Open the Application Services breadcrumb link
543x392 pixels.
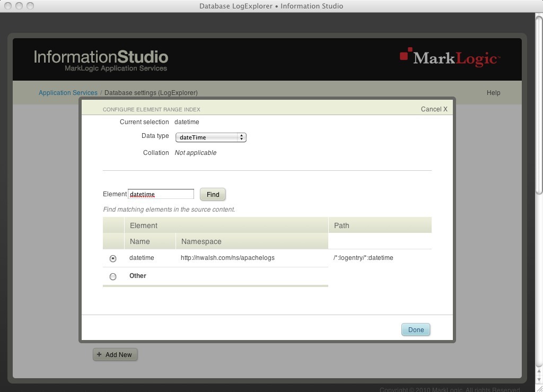click(68, 93)
